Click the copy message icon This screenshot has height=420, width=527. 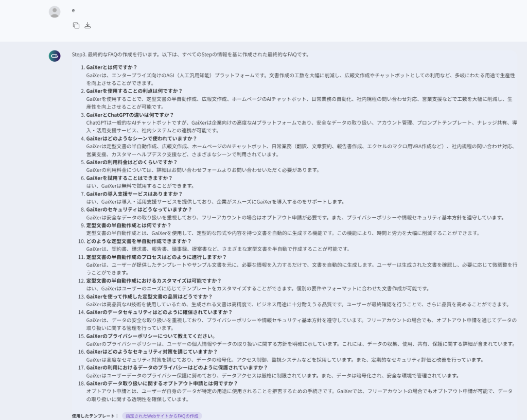[x=76, y=25]
